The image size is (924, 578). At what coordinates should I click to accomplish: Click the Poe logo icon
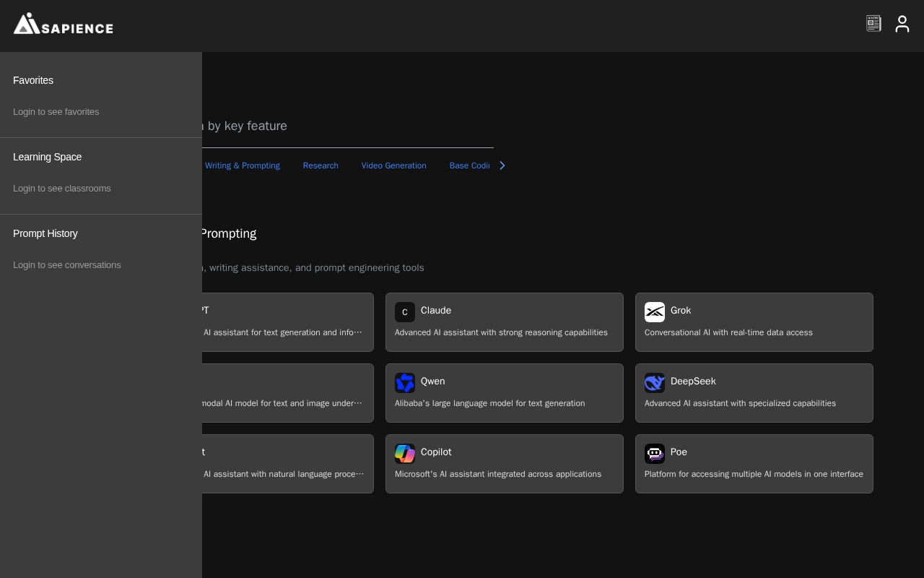(x=655, y=454)
